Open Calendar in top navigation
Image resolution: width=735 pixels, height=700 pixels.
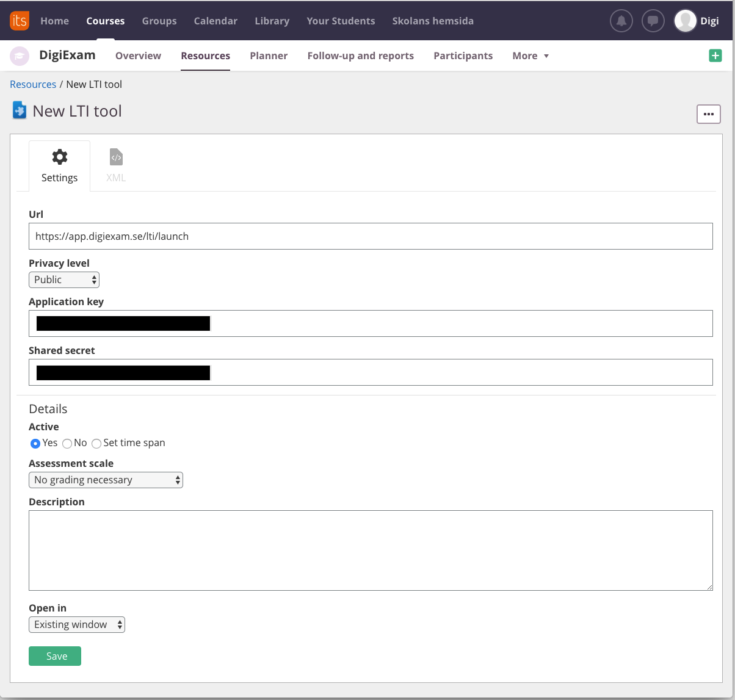coord(215,21)
